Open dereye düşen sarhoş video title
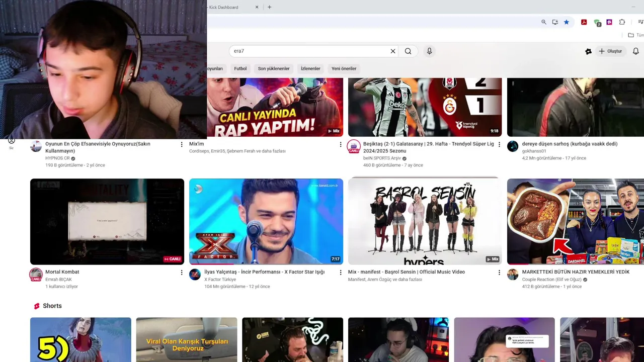This screenshot has width=644, height=362. (x=570, y=144)
